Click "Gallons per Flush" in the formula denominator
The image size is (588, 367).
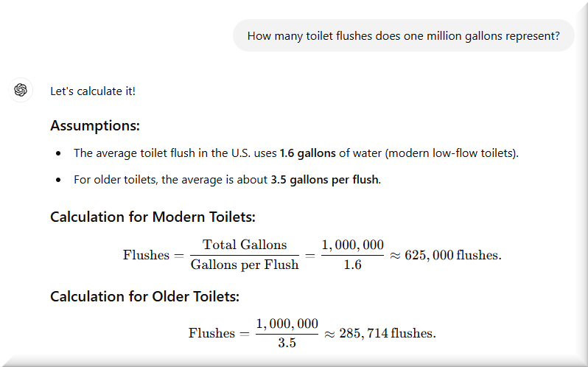coord(245,265)
